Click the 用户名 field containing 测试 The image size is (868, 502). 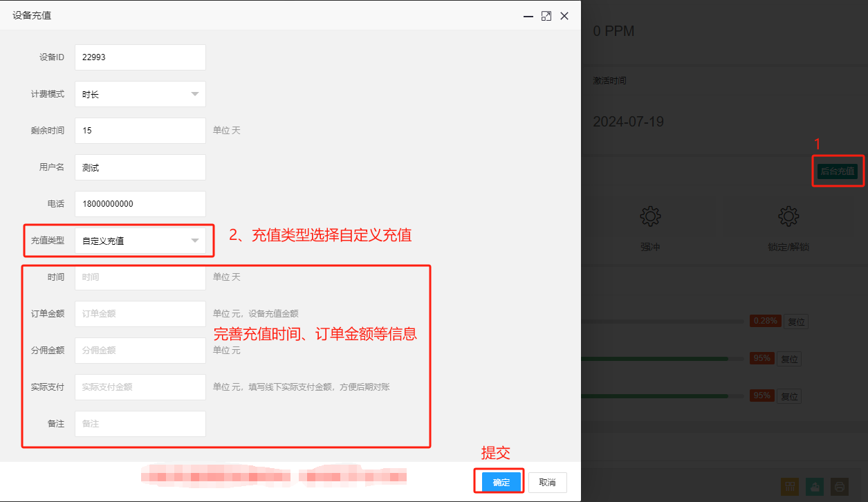pyautogui.click(x=140, y=167)
